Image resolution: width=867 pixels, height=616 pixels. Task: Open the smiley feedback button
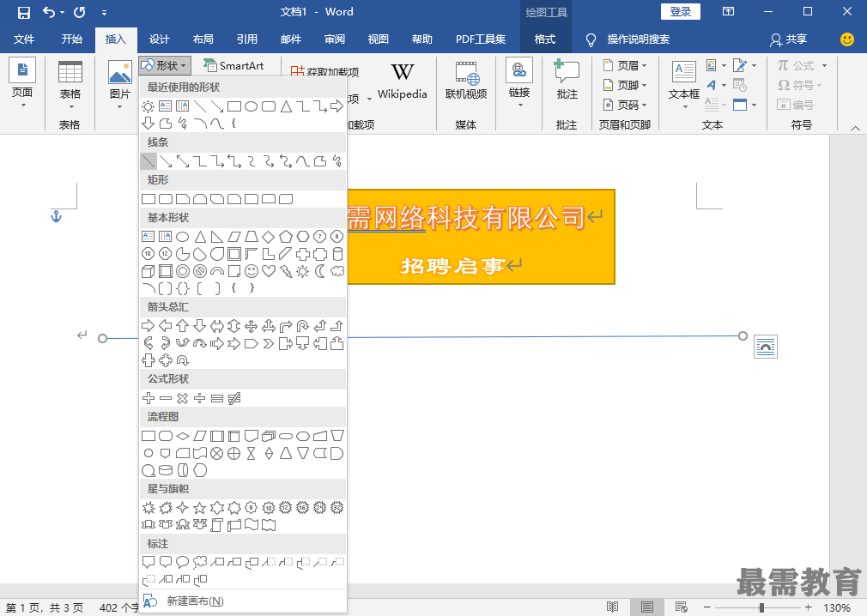tap(846, 39)
